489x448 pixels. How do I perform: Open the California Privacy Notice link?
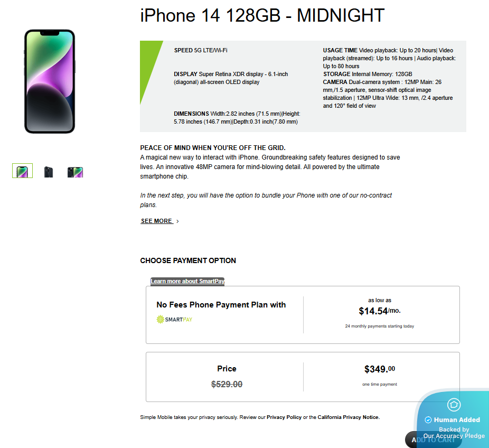pos(348,417)
